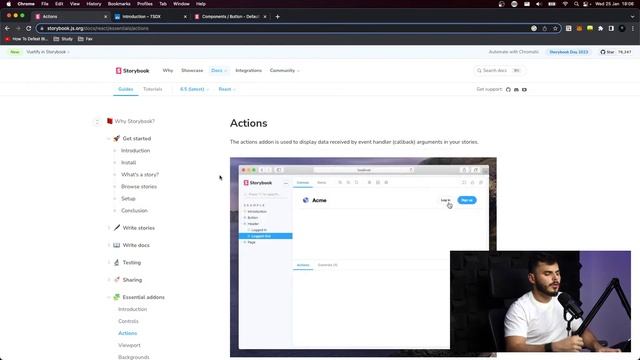Image resolution: width=640 pixels, height=360 pixels.
Task: Click the pencil icon beside Write stories
Action: [117, 228]
